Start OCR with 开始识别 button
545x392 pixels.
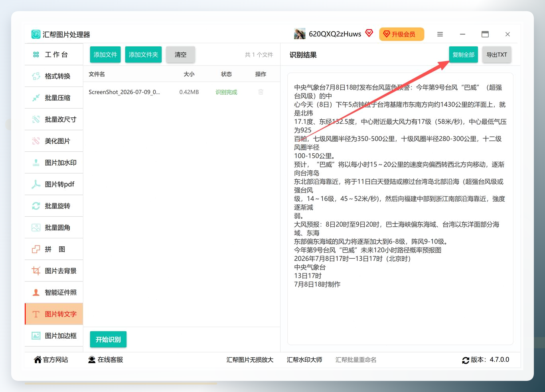coord(108,339)
